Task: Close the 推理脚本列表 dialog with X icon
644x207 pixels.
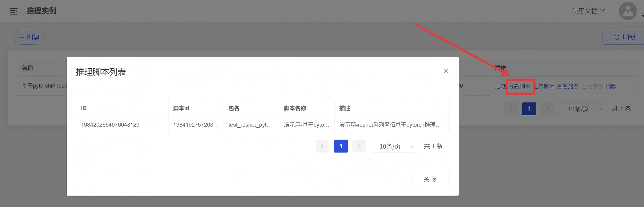Action: (x=446, y=71)
